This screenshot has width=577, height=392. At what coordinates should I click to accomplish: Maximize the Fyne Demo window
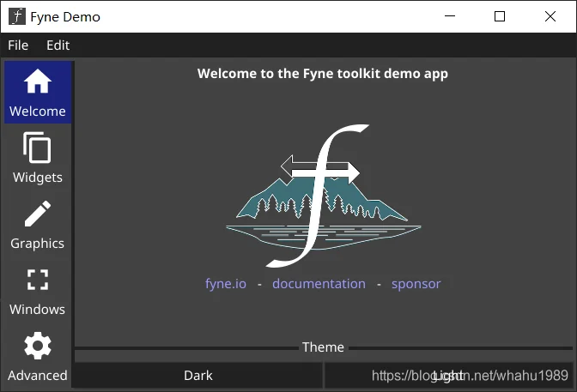pos(500,16)
